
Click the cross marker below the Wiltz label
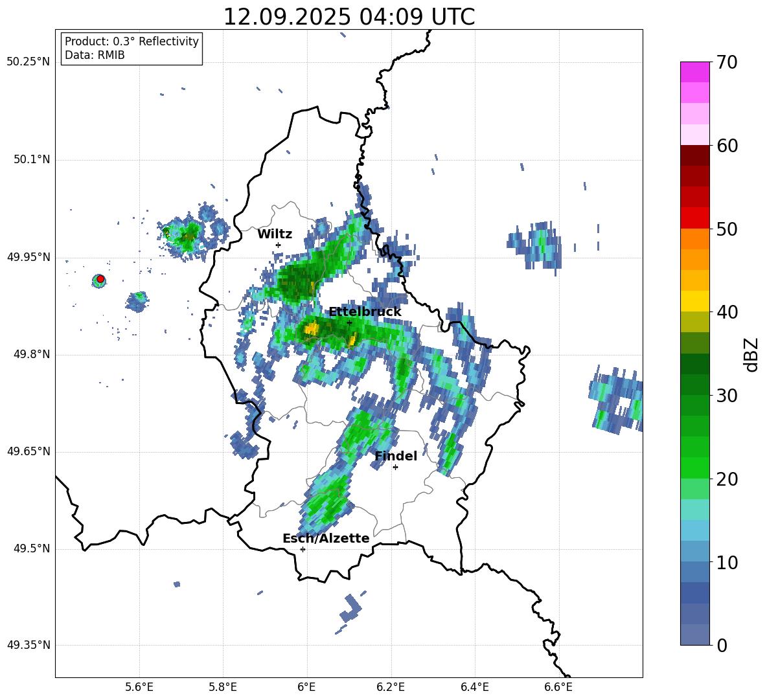click(x=278, y=245)
